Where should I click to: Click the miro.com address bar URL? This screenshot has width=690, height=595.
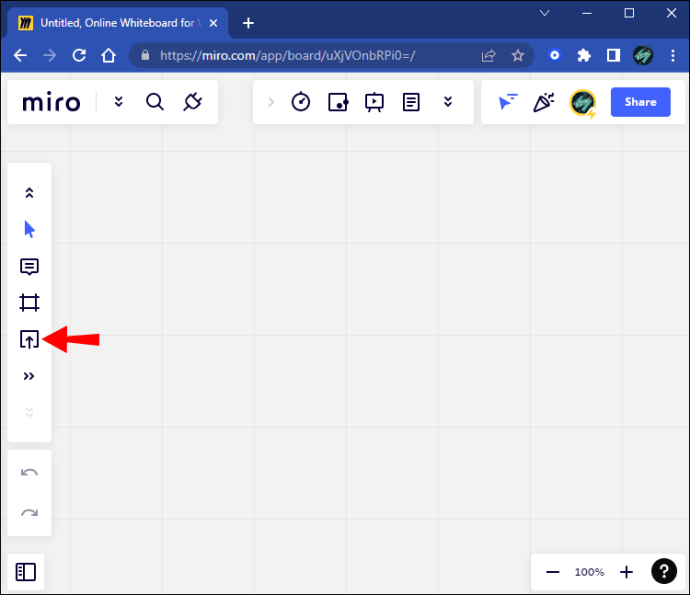click(287, 55)
